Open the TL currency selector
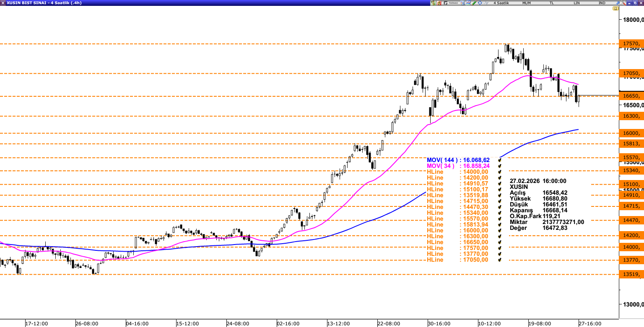Screen dimensions: 644x327 tap(552, 3)
